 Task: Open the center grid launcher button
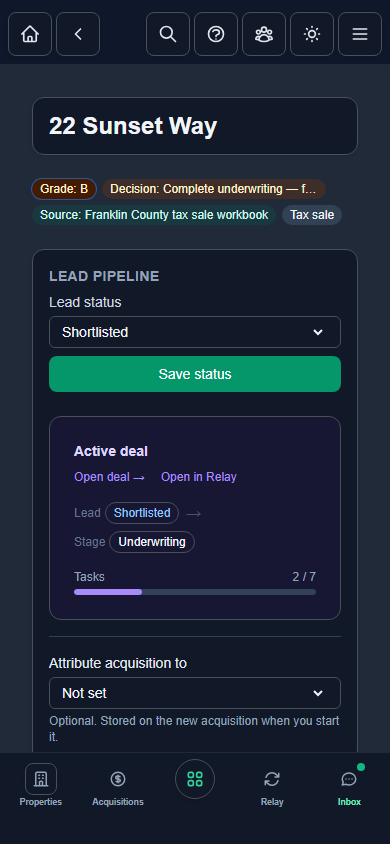coord(195,779)
